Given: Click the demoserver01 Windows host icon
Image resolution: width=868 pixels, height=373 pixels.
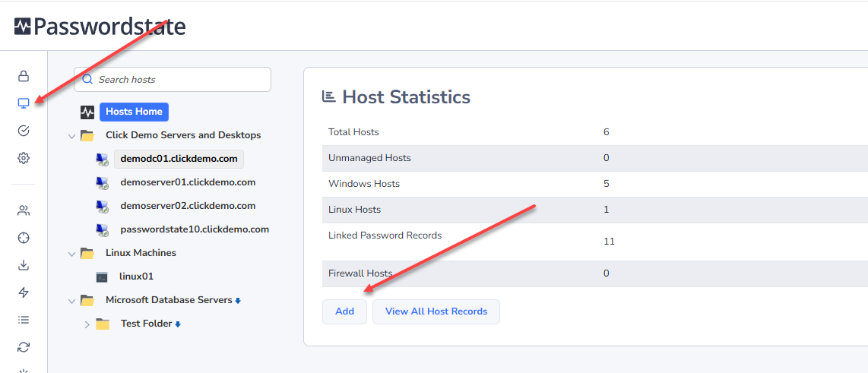Looking at the screenshot, I should [x=102, y=182].
